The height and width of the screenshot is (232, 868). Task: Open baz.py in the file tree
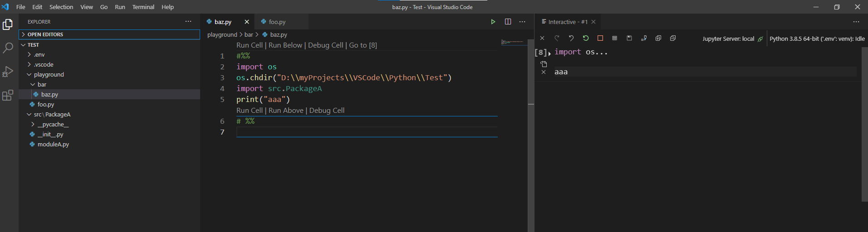pyautogui.click(x=109, y=94)
